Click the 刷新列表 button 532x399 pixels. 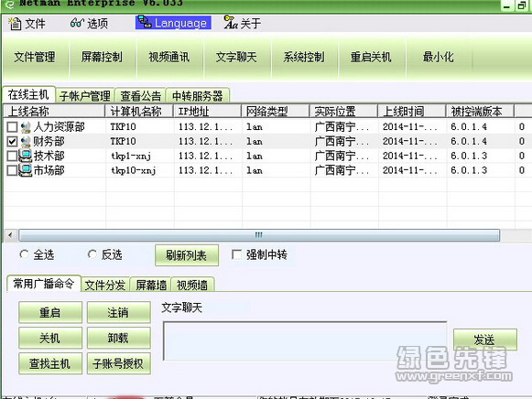pos(187,255)
